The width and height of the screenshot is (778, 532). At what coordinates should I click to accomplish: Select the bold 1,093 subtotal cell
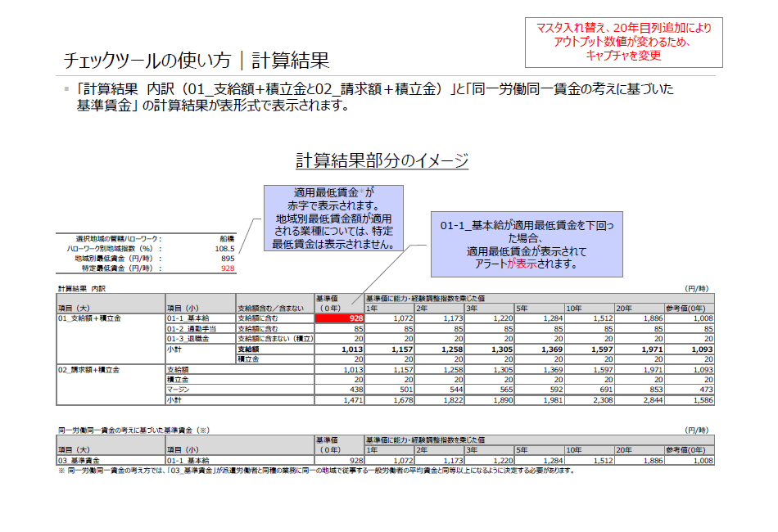pyautogui.click(x=690, y=349)
